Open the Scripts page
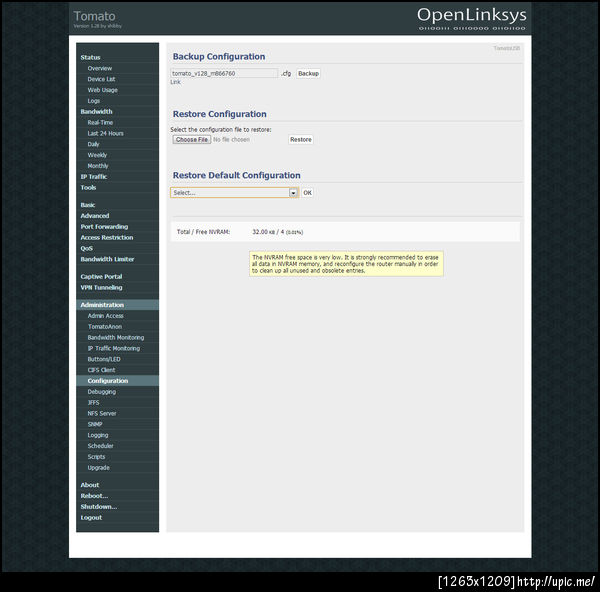Image resolution: width=600 pixels, height=592 pixels. point(96,457)
